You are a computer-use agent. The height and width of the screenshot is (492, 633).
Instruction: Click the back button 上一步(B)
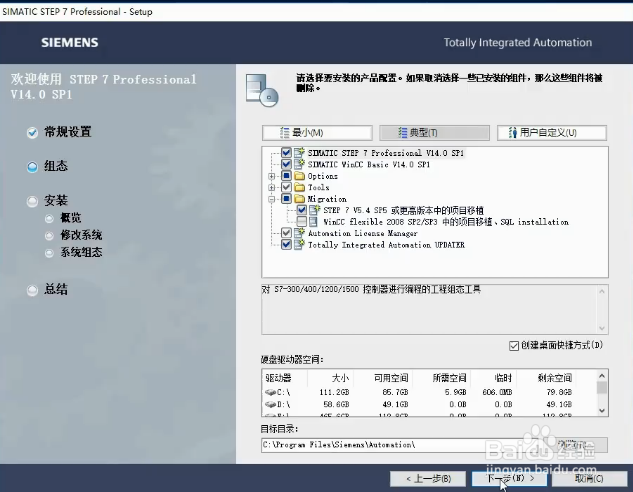(428, 479)
